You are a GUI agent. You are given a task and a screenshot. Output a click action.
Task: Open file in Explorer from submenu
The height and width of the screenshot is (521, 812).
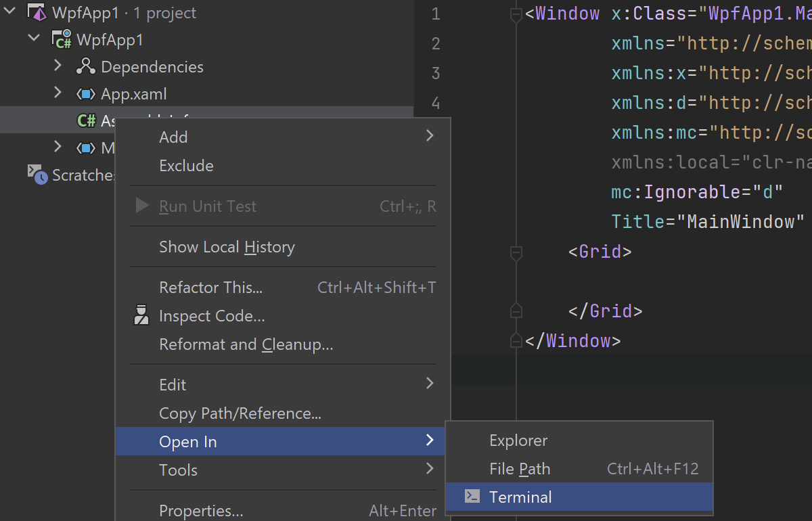[x=518, y=440]
